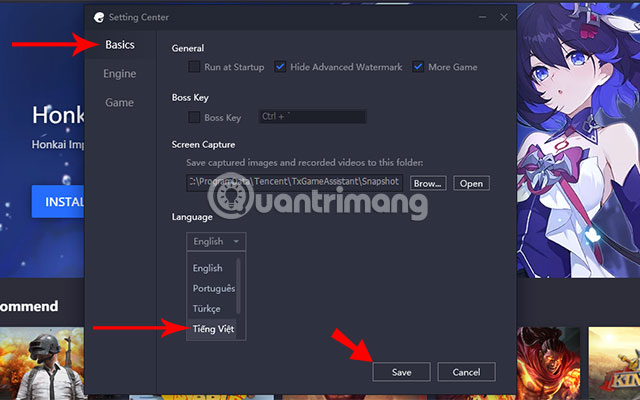Switch to the Engine tab
This screenshot has width=640, height=400.
pyautogui.click(x=120, y=73)
